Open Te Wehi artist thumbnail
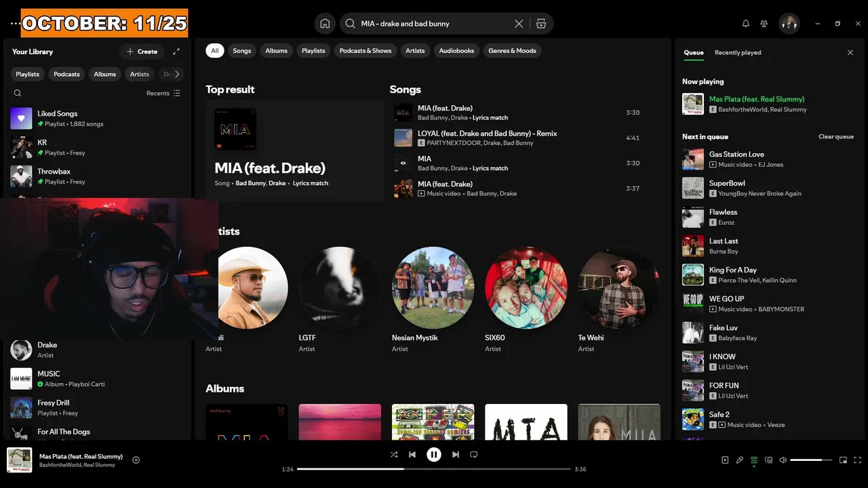 tap(619, 287)
